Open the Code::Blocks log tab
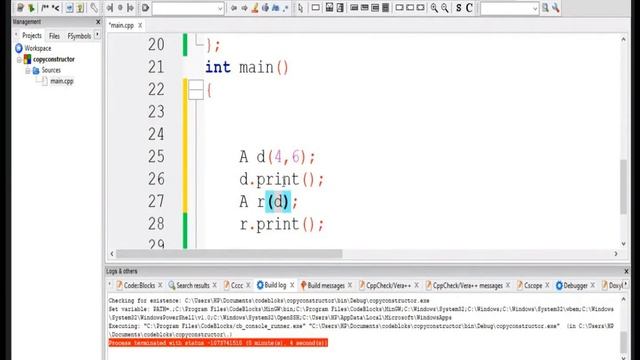640x360 pixels. 139,285
